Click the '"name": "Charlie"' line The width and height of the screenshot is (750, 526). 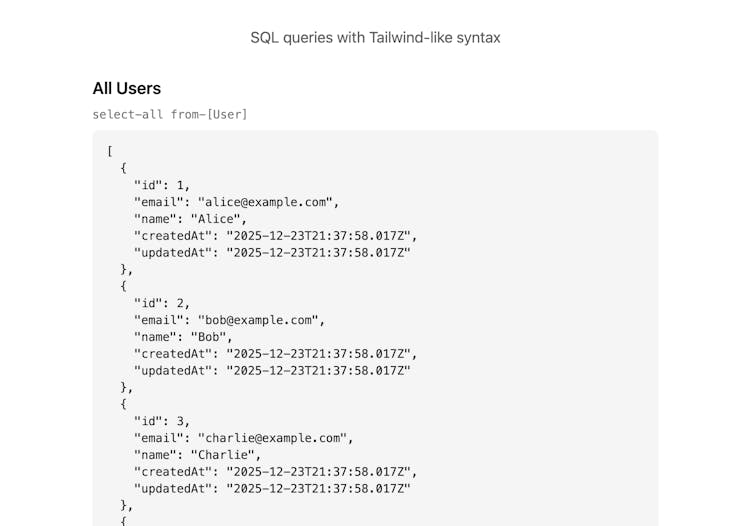pos(197,455)
